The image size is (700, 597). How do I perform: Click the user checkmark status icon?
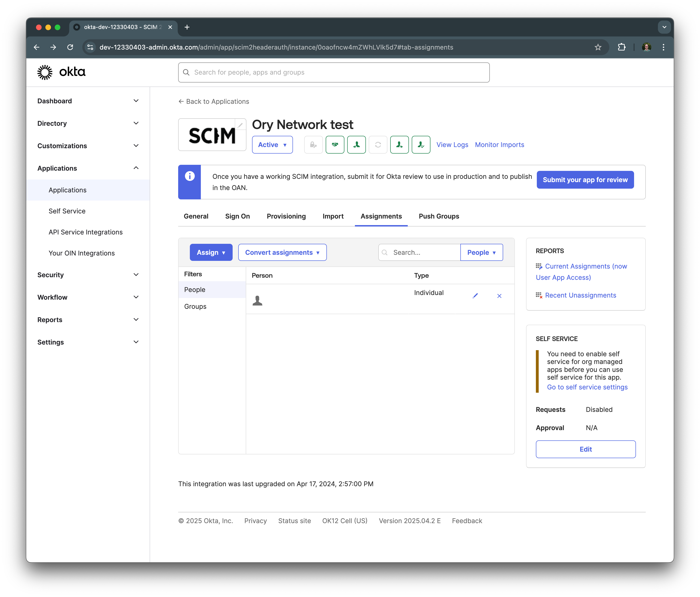[421, 145]
